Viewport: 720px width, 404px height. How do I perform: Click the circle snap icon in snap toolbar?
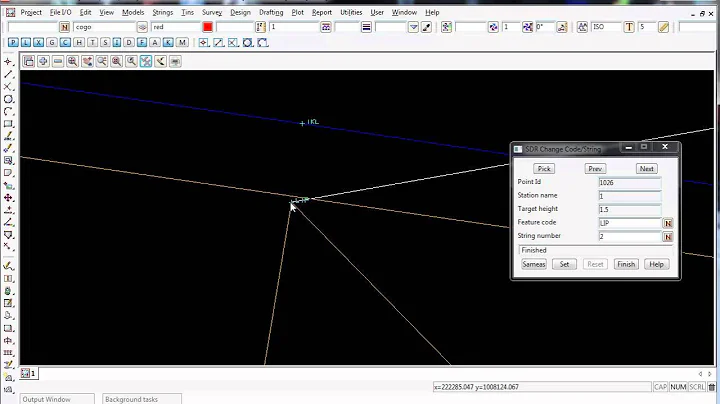coord(248,43)
